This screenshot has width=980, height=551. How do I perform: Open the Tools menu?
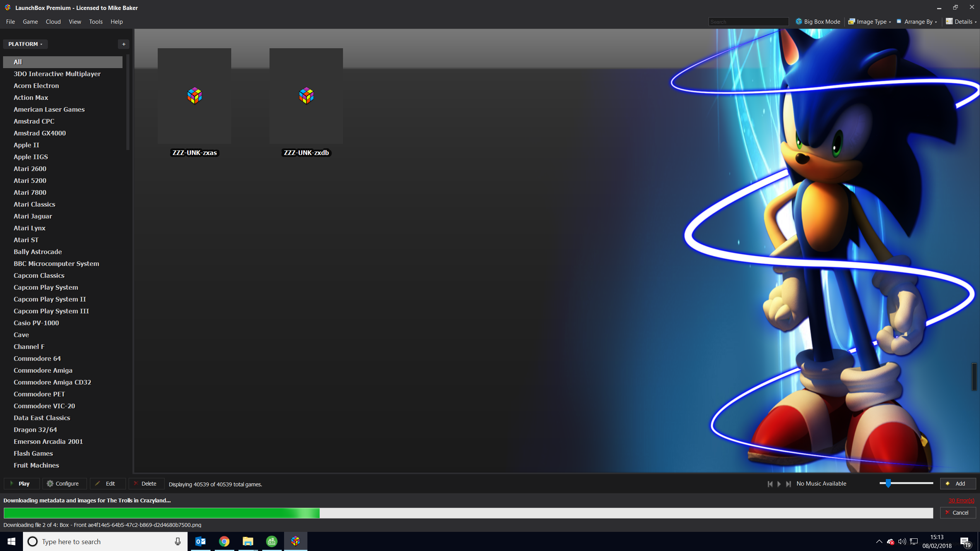[x=96, y=22]
